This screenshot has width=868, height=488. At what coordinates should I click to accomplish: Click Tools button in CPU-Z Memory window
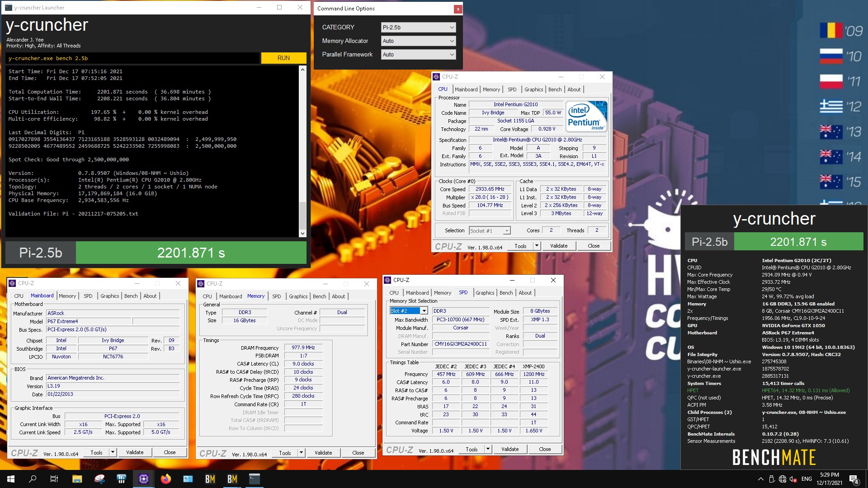[x=285, y=453]
